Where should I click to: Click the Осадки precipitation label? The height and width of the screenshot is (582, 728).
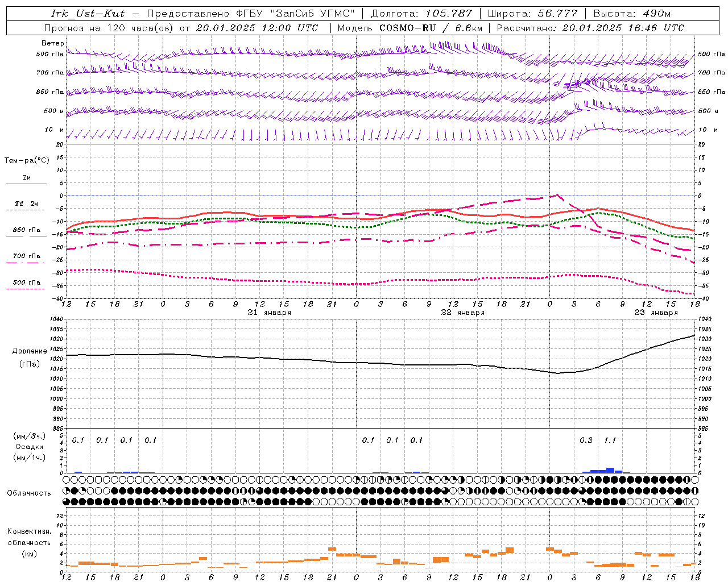[x=29, y=447]
